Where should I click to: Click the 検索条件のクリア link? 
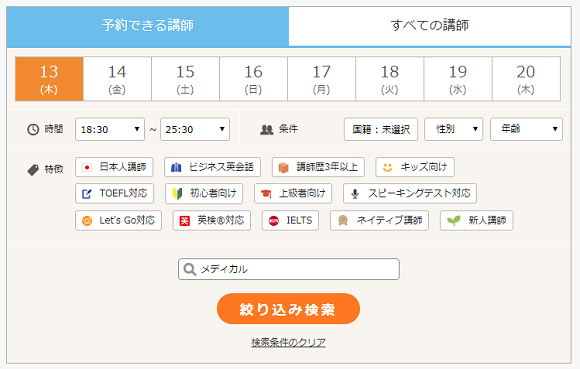289,342
